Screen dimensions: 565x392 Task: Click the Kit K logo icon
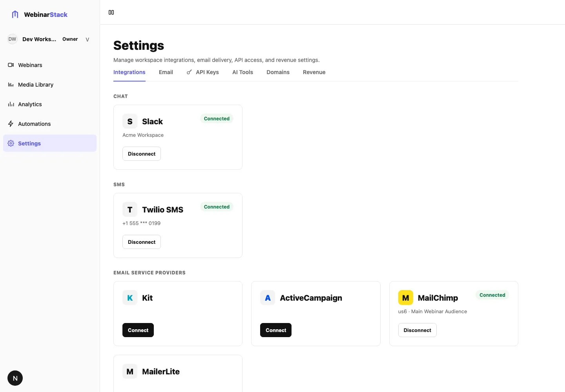130,298
